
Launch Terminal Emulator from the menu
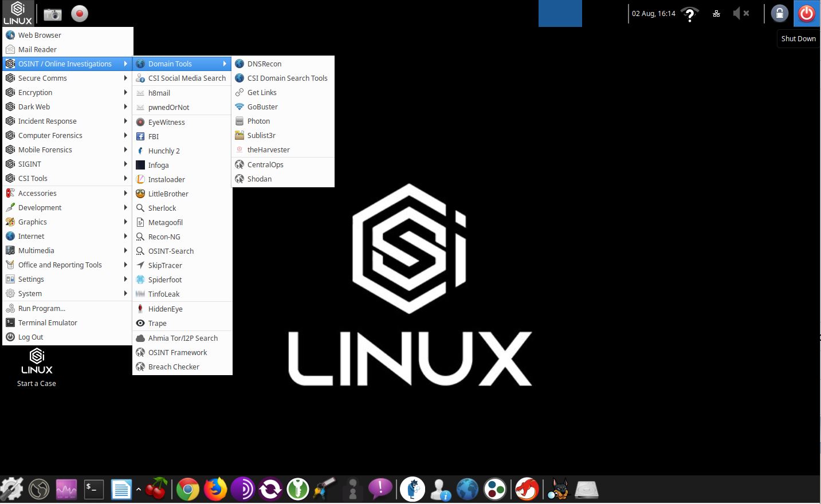coord(68,322)
